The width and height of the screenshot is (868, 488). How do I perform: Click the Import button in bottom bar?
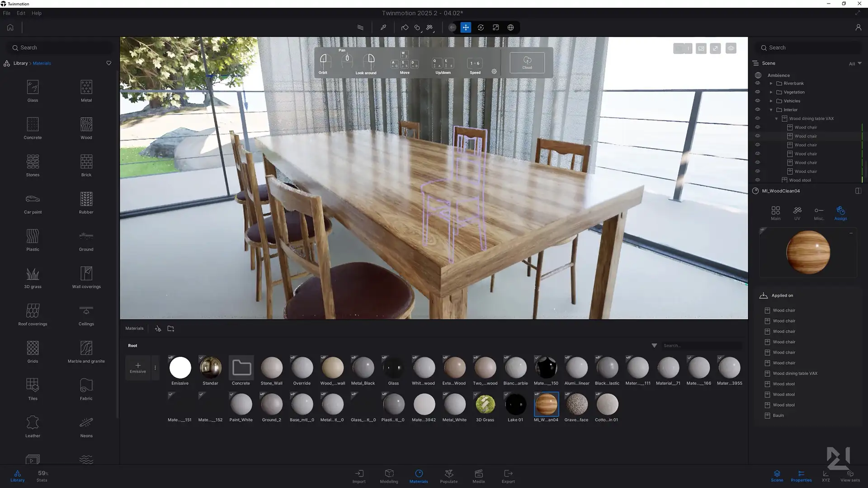(x=359, y=476)
